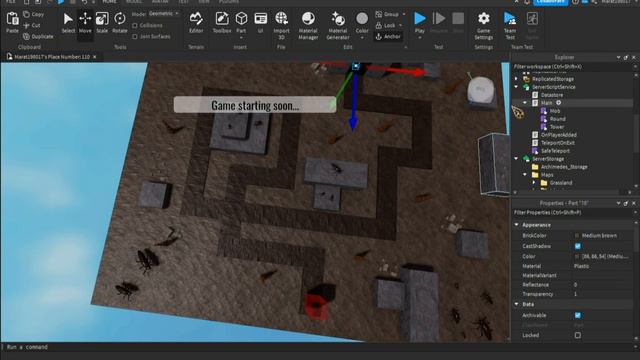Open the Group dropdown arrow
The image size is (640, 360).
pyautogui.click(x=404, y=14)
